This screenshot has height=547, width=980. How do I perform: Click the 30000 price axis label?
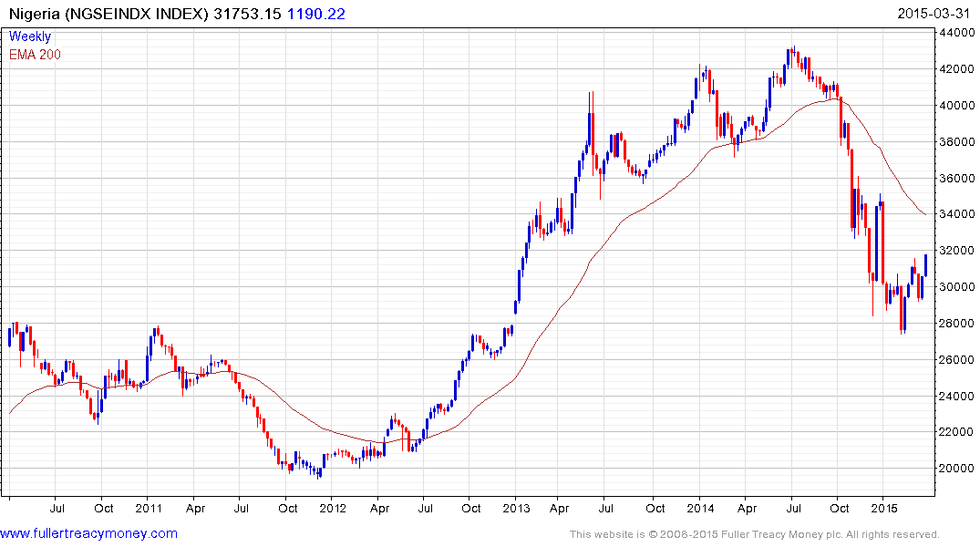[956, 287]
